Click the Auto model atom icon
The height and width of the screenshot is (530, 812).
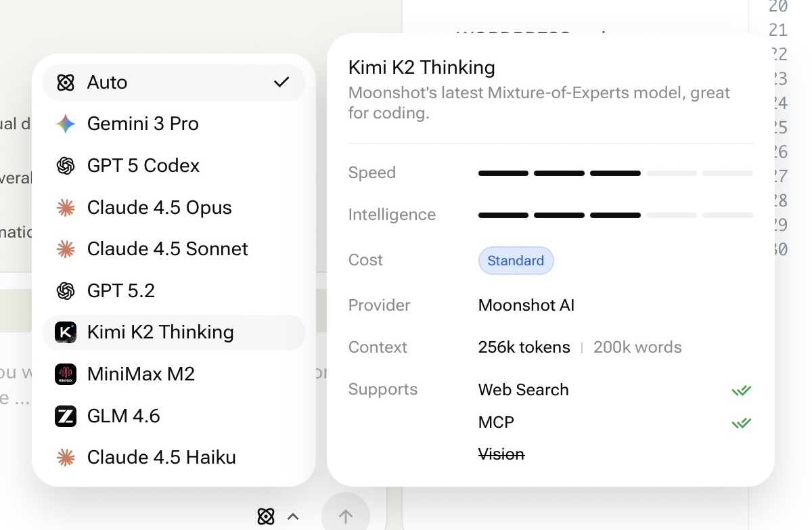click(66, 83)
